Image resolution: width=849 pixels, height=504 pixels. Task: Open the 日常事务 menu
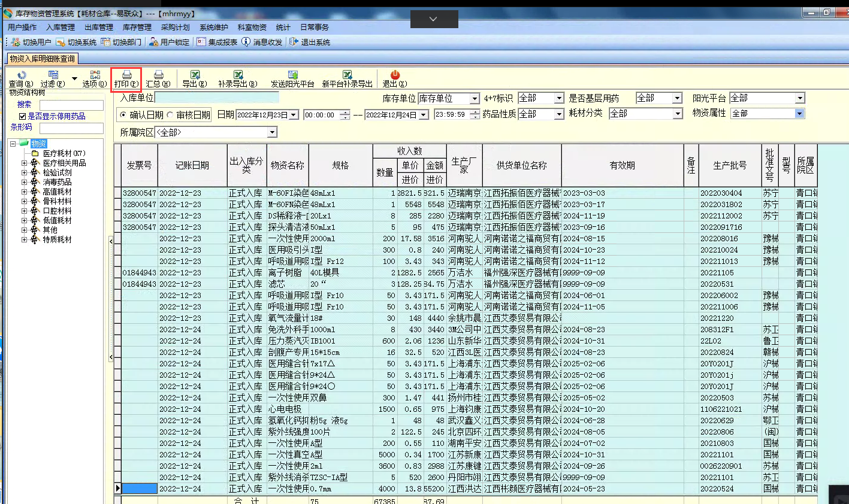click(315, 27)
